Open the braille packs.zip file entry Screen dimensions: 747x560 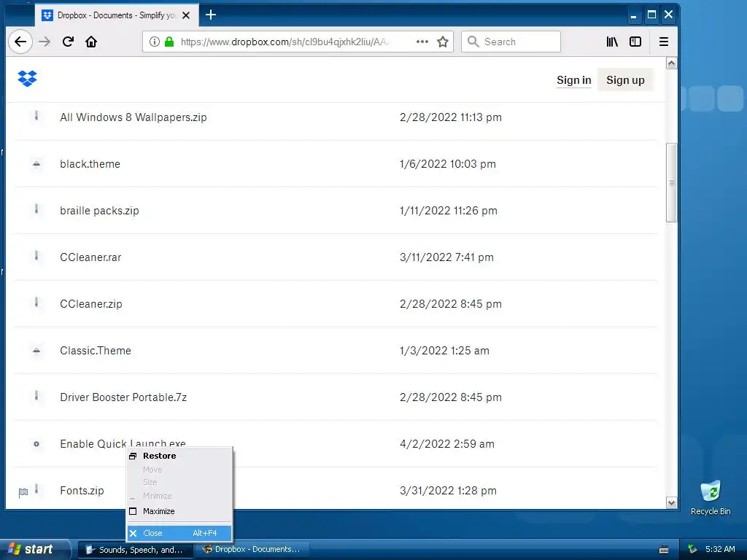pos(99,211)
